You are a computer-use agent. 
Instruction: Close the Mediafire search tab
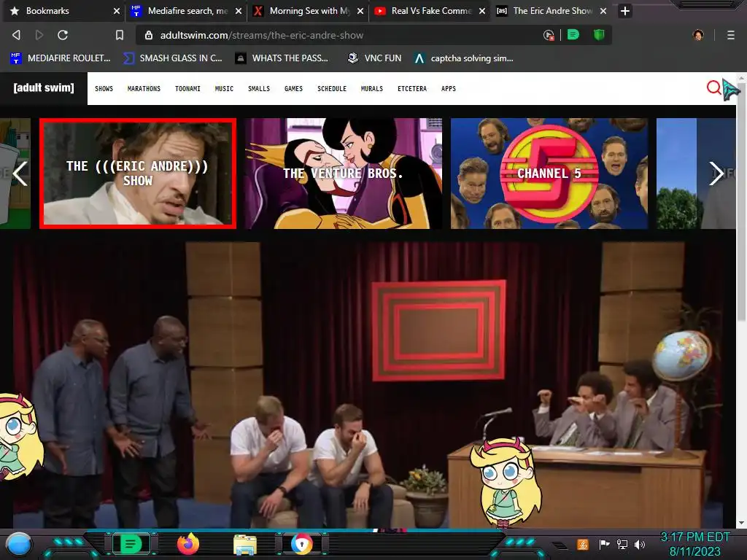pyautogui.click(x=239, y=11)
